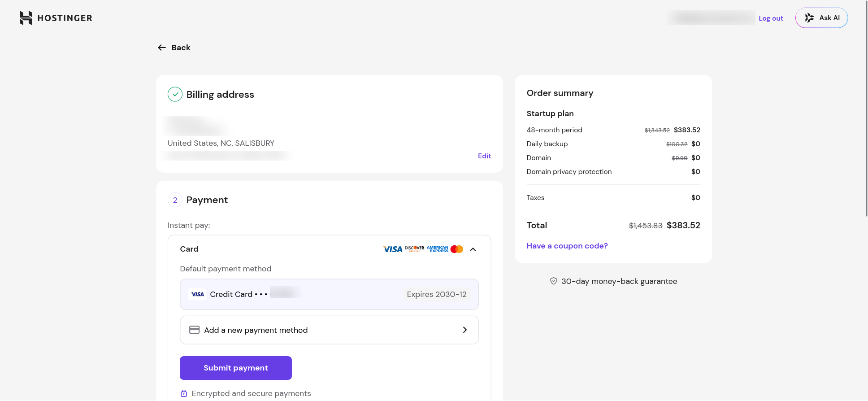Click the struck-through $1,343.52 price

point(657,131)
